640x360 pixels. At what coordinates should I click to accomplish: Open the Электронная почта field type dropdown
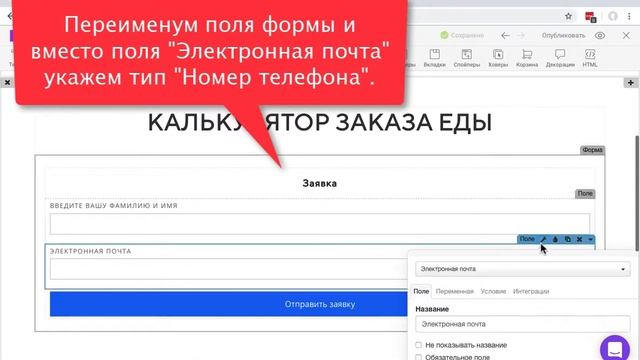point(523,269)
